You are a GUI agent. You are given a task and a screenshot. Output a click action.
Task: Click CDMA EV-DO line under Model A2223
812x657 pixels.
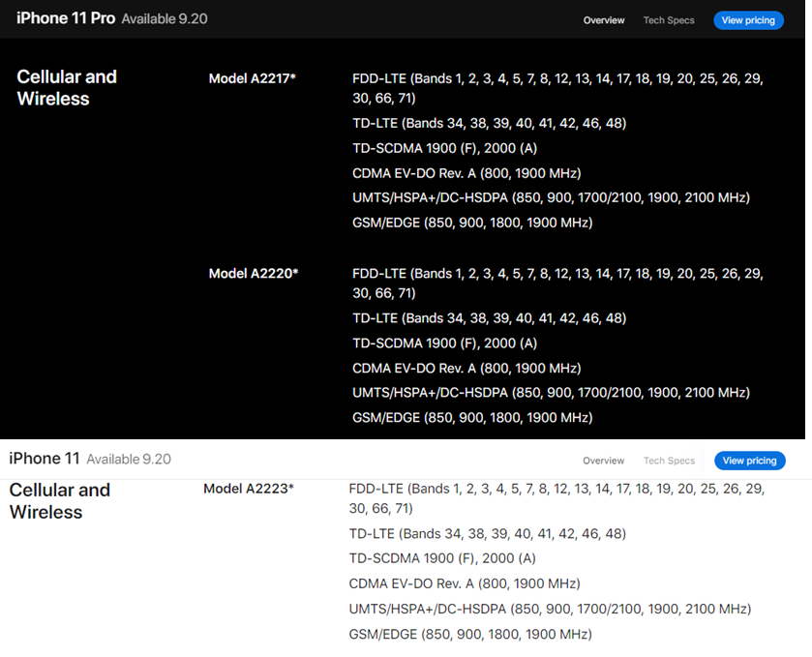[465, 584]
